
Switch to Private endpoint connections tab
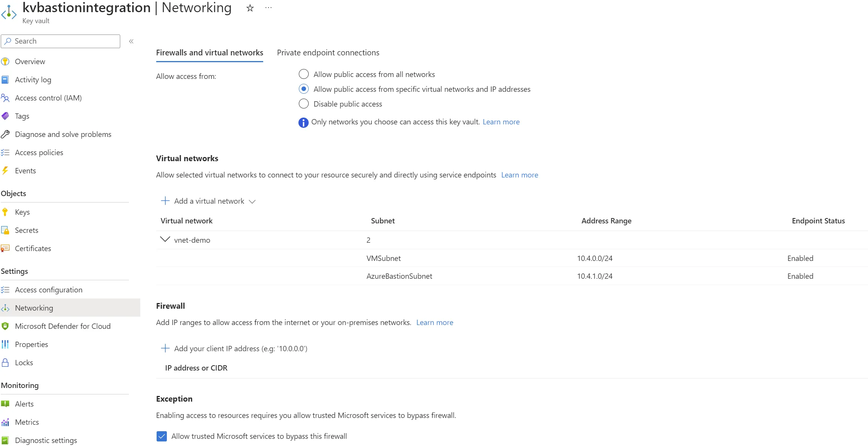click(328, 53)
